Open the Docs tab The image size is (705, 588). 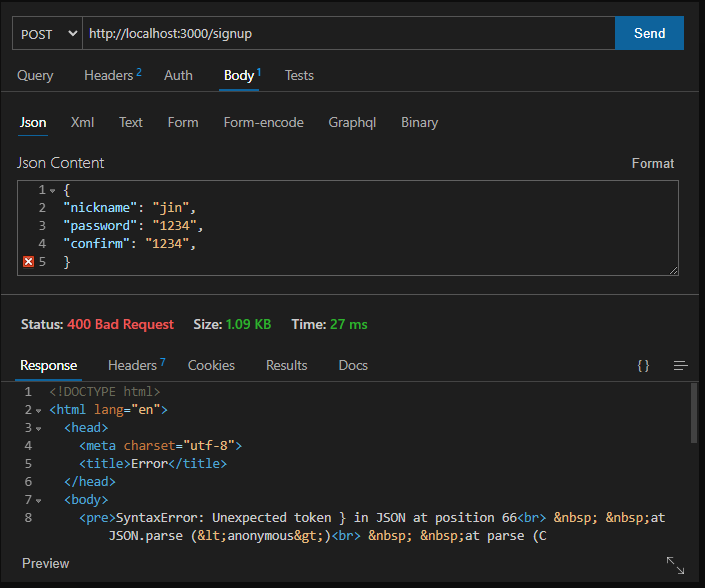(353, 365)
